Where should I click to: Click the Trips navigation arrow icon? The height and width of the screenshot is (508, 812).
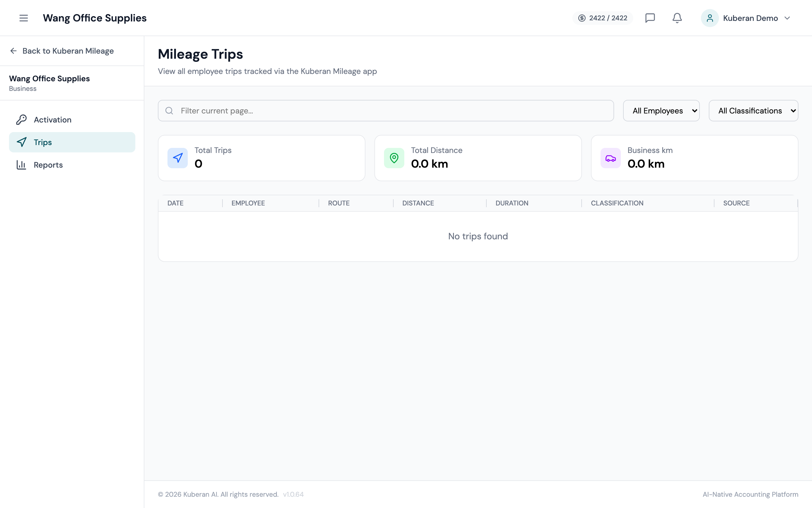coord(21,142)
